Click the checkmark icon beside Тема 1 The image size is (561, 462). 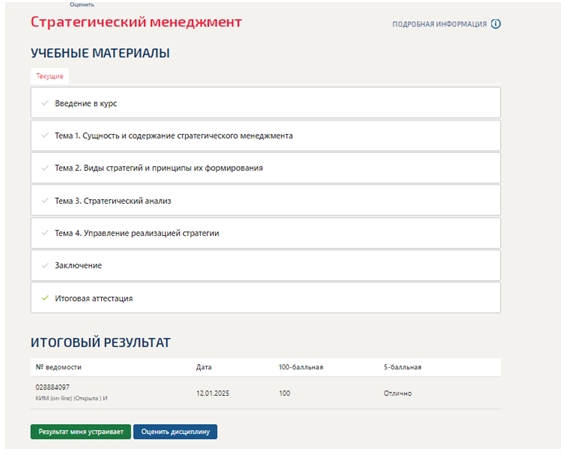point(45,135)
